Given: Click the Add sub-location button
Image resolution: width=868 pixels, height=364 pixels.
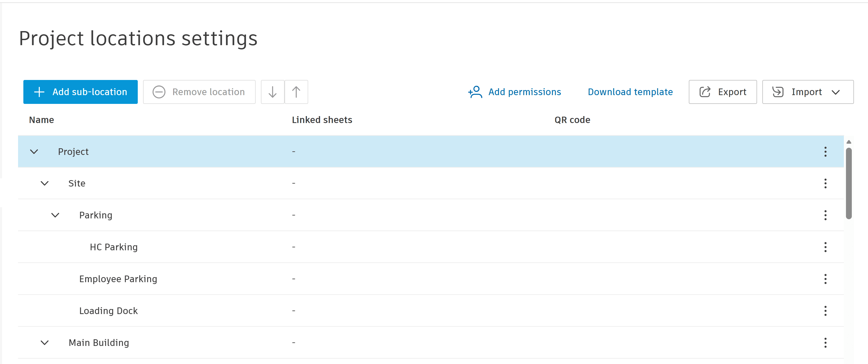Looking at the screenshot, I should (80, 92).
